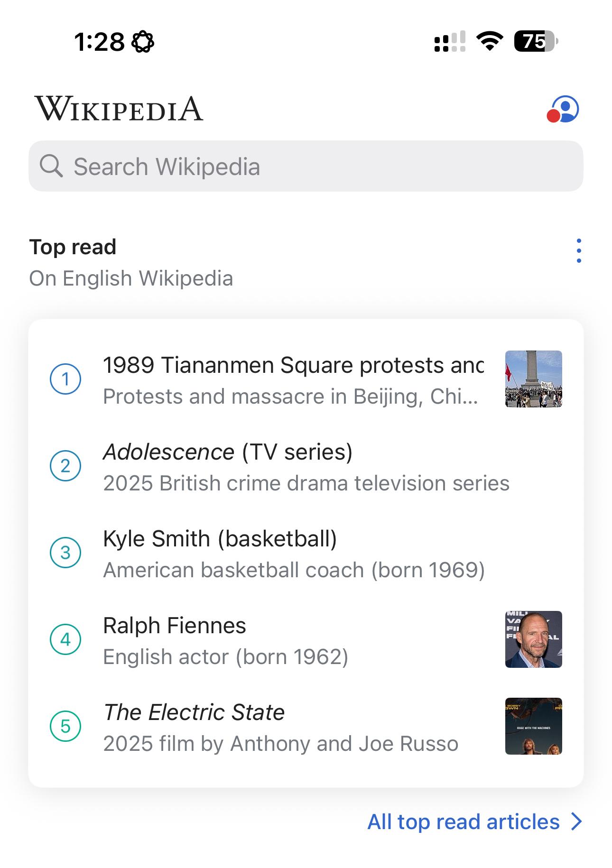Tap the Wikipedia wordmark logo
This screenshot has height=868, width=612.
[119, 109]
